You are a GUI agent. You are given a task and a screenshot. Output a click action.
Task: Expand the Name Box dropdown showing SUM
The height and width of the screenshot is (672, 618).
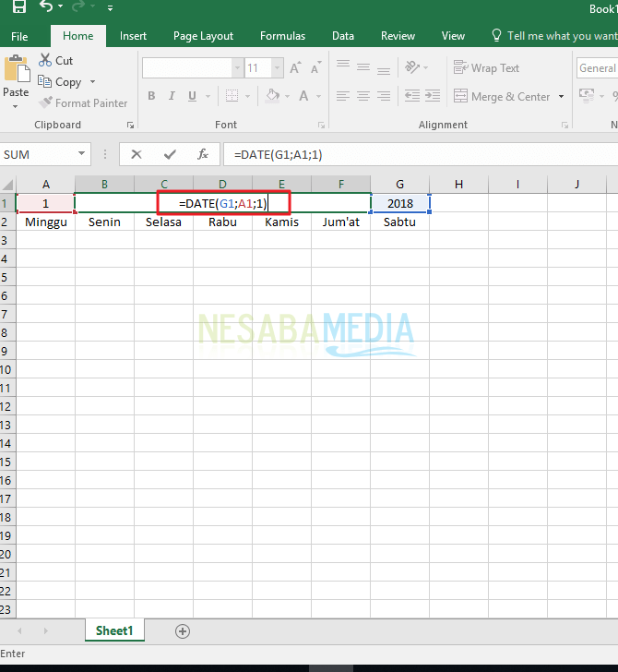pyautogui.click(x=81, y=154)
